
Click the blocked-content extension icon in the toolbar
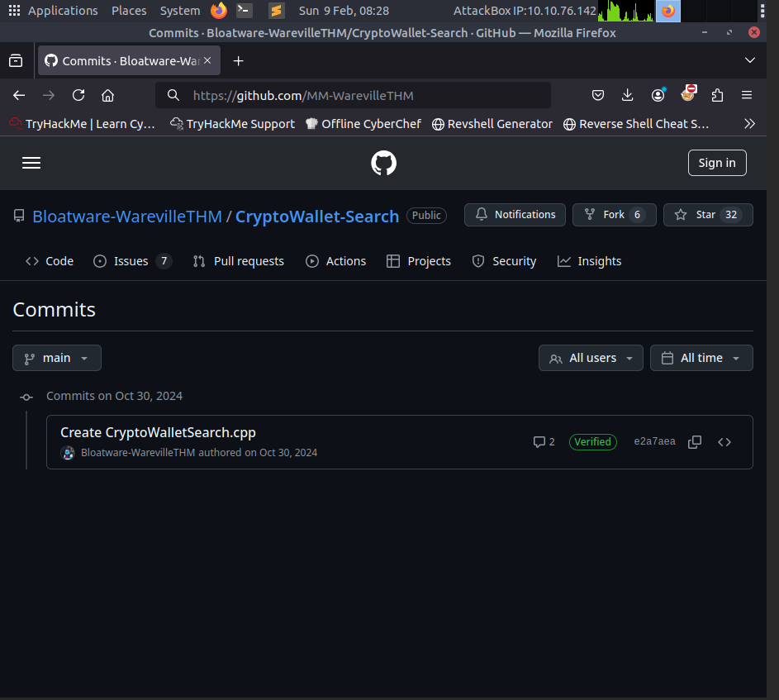(688, 93)
